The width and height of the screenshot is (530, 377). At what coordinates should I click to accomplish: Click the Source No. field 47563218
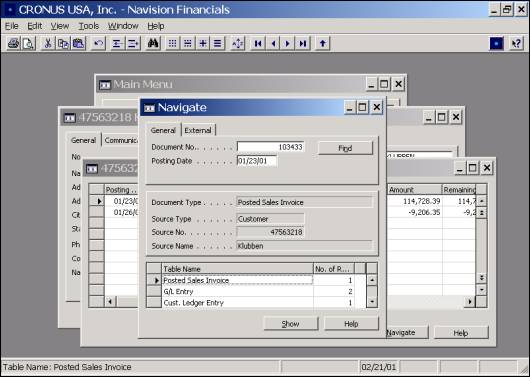(270, 232)
